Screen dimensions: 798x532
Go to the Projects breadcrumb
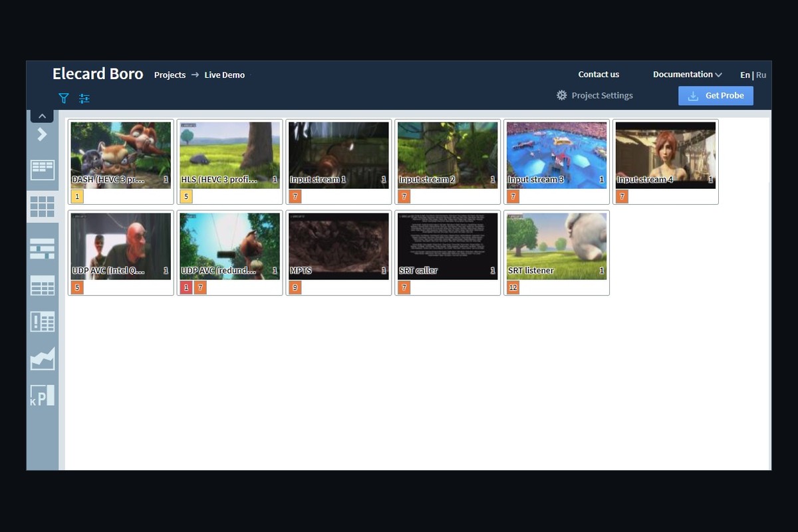click(x=170, y=75)
